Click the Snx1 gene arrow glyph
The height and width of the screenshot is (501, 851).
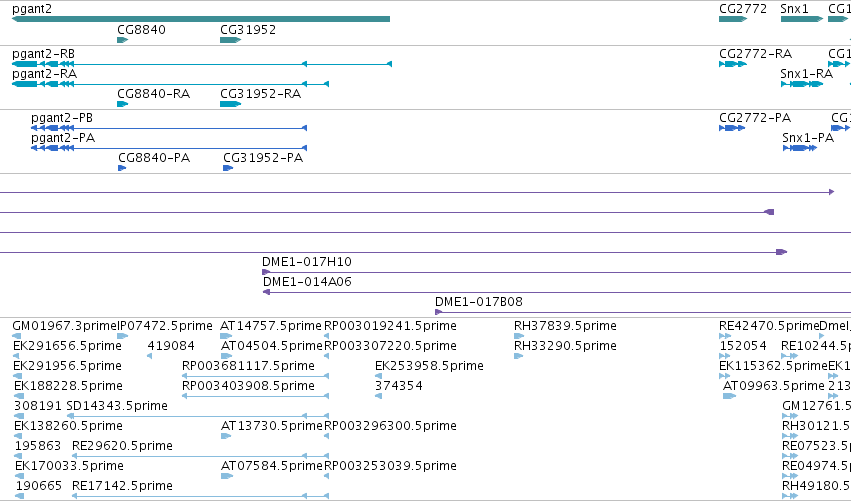tap(802, 19)
